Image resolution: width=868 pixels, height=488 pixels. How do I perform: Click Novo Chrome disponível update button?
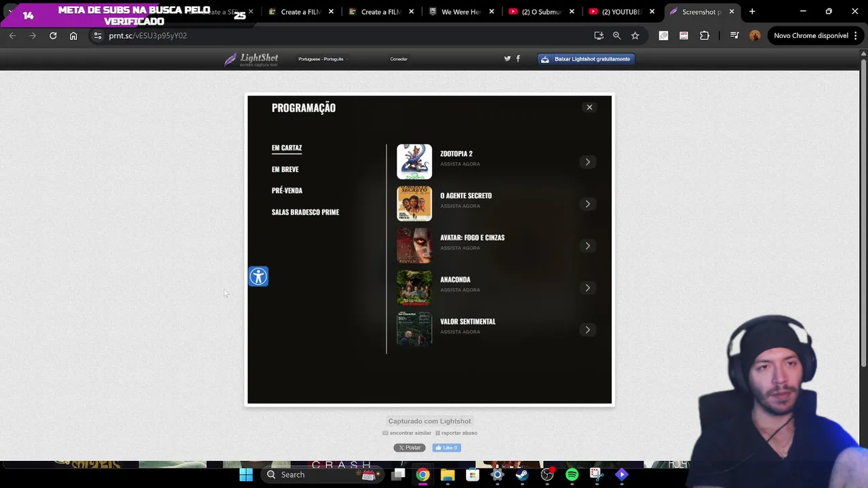pyautogui.click(x=811, y=35)
